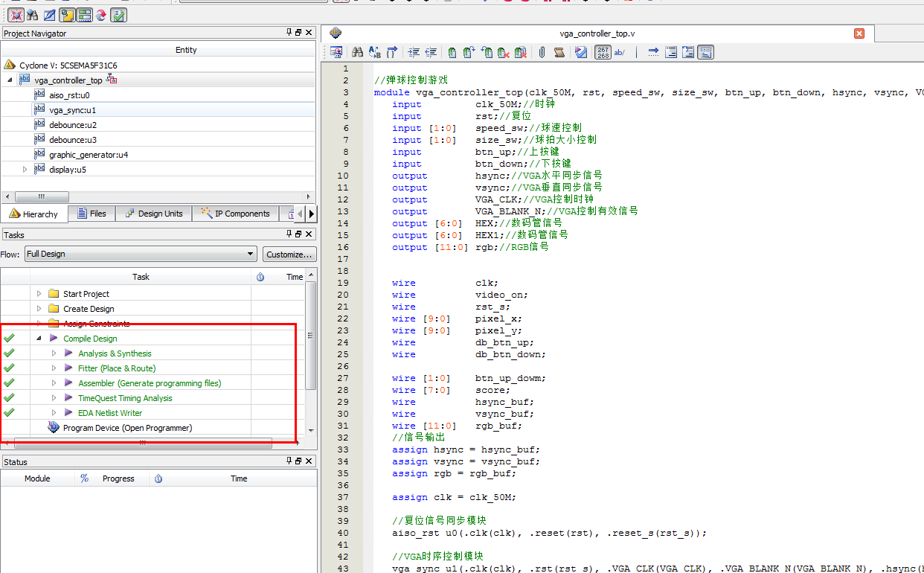The image size is (924, 573).
Task: Expand the Analysis & Synthesis task
Action: 54,353
